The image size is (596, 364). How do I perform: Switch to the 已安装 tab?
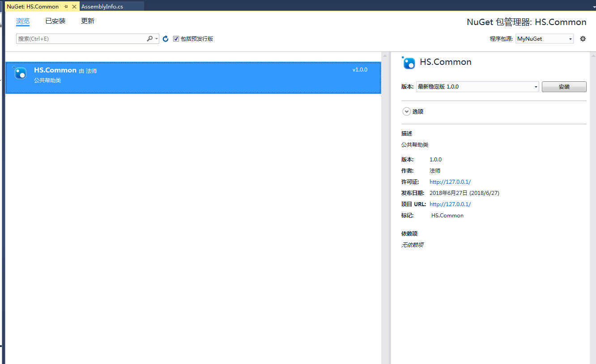pos(55,21)
